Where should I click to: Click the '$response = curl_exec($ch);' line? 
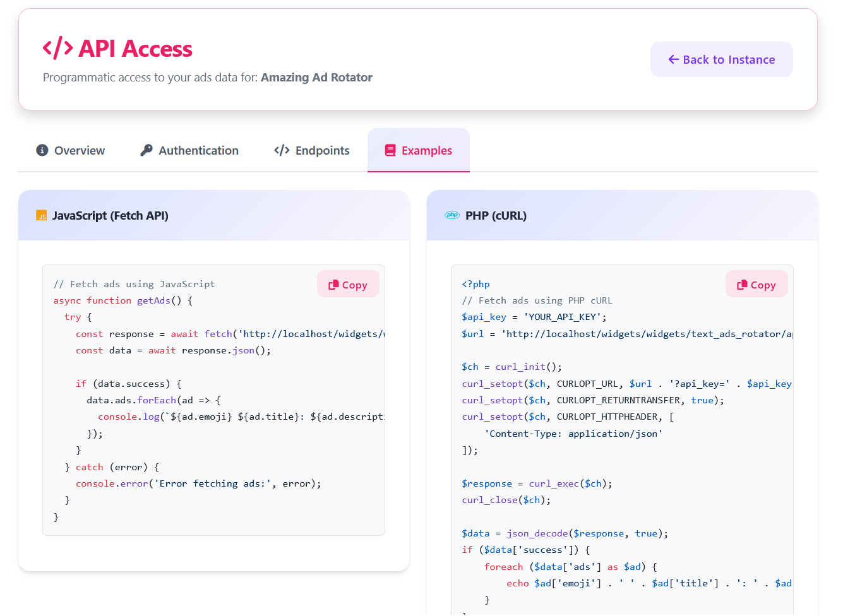click(537, 483)
